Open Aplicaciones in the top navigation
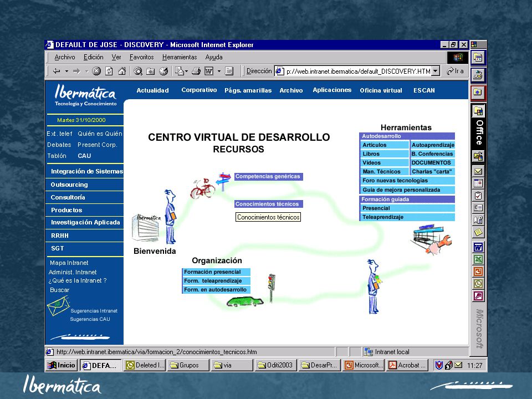Image resolution: width=532 pixels, height=399 pixels. coord(332,90)
